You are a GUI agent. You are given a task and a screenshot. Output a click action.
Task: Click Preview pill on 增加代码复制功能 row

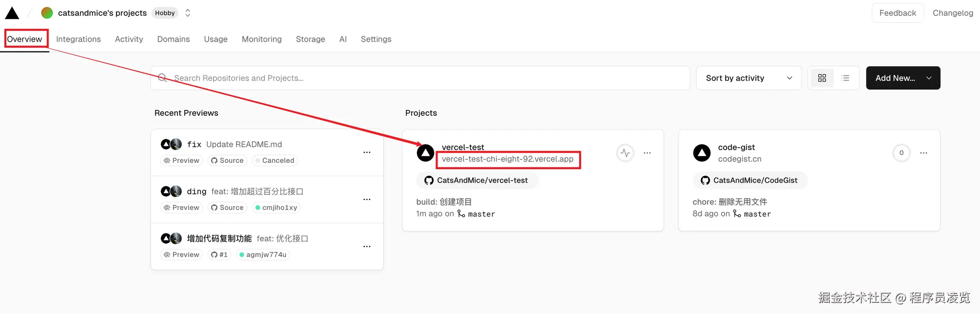(181, 255)
